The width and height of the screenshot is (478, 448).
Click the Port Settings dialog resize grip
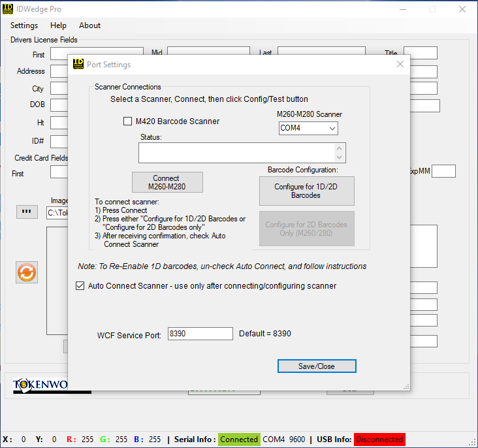(406, 387)
